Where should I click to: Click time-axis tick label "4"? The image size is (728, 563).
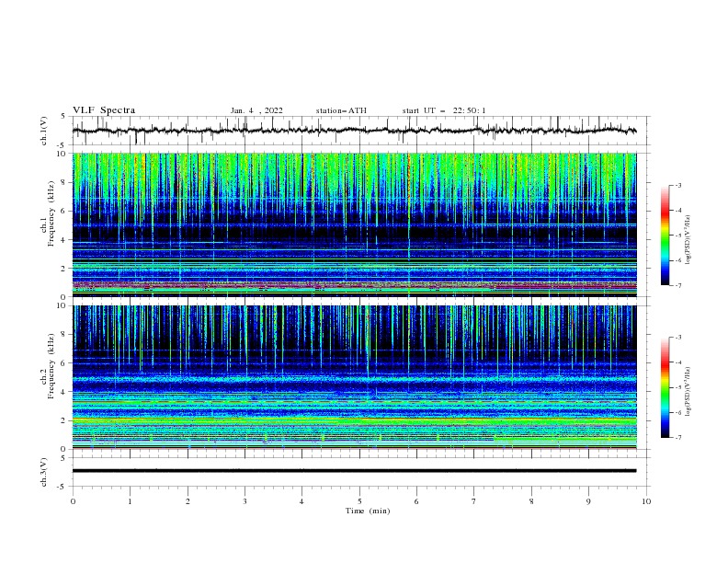pyautogui.click(x=301, y=501)
